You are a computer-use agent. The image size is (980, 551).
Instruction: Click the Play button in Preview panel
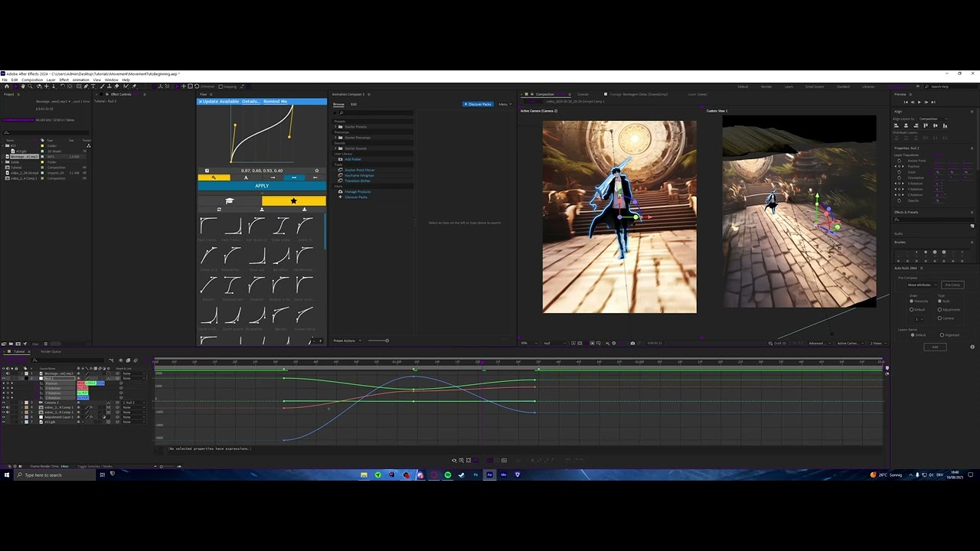[920, 102]
